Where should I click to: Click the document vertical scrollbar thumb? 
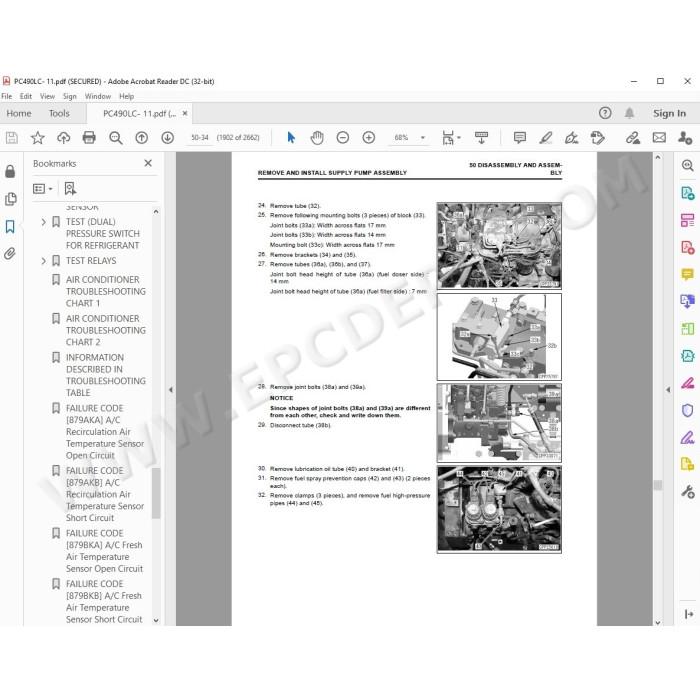point(658,485)
